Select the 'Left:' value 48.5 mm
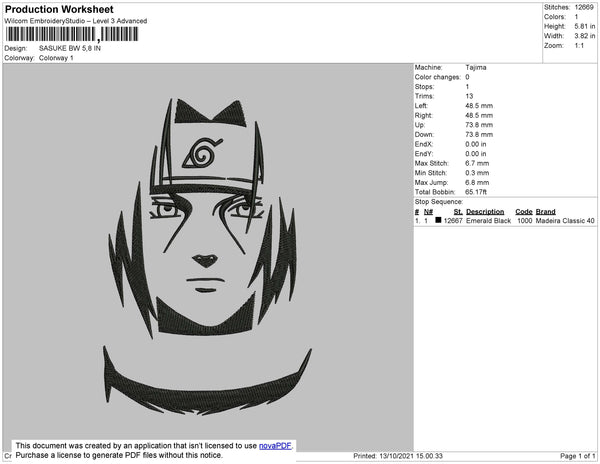This screenshot has height=464, width=600. 479,106
